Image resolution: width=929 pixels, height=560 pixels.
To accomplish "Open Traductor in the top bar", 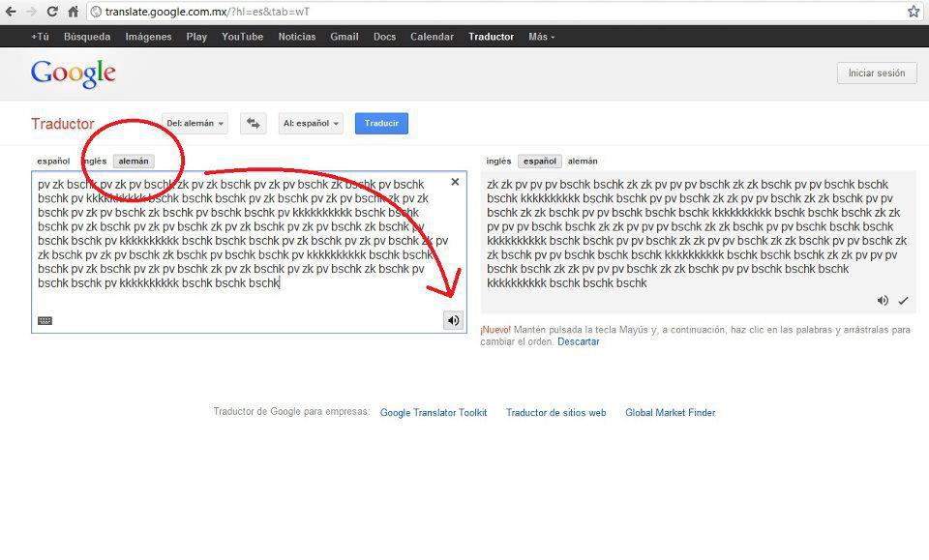I will tap(492, 37).
